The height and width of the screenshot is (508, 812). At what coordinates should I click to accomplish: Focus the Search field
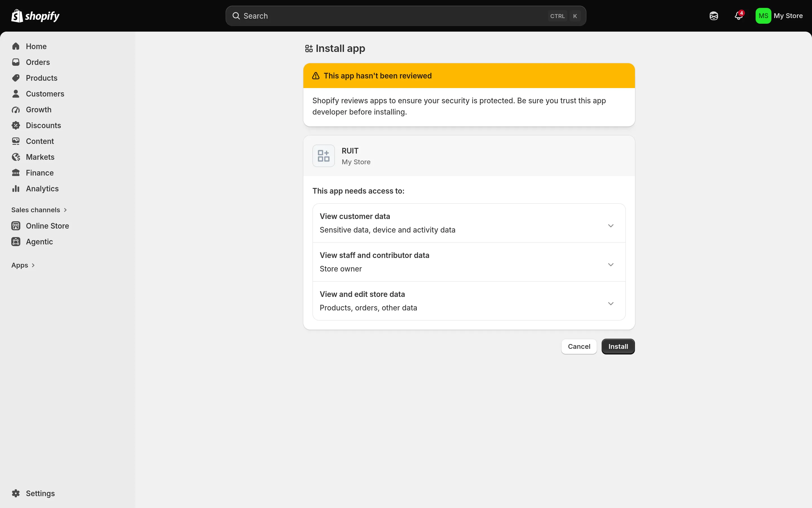point(406,16)
